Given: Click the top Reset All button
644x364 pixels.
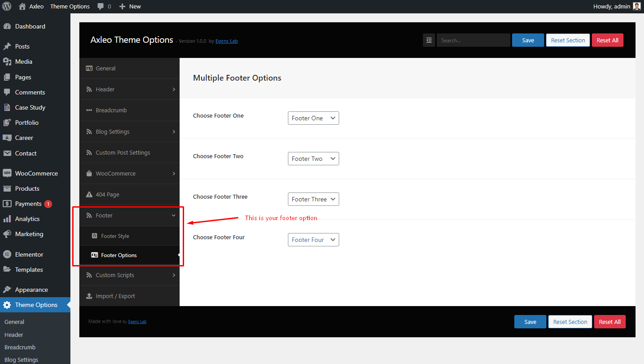Looking at the screenshot, I should point(607,40).
